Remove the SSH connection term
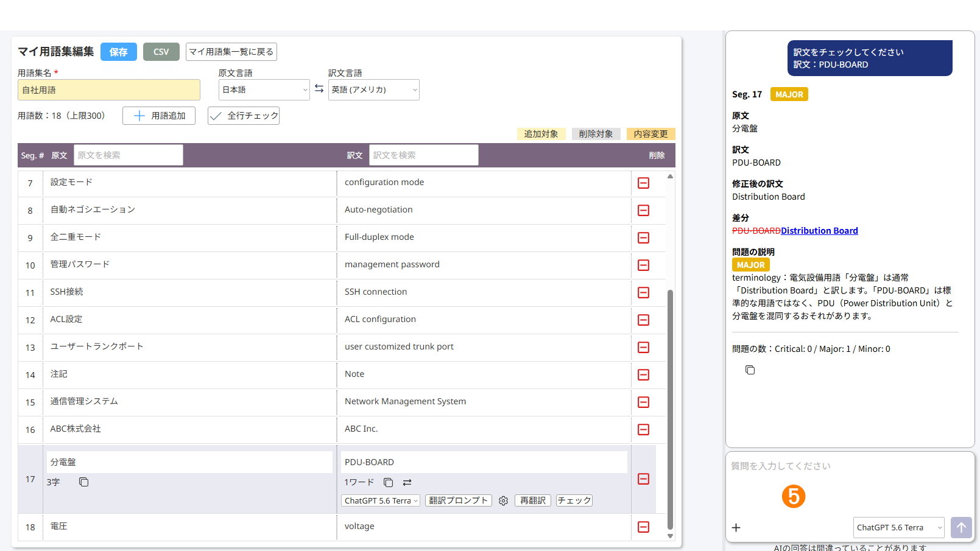 643,292
